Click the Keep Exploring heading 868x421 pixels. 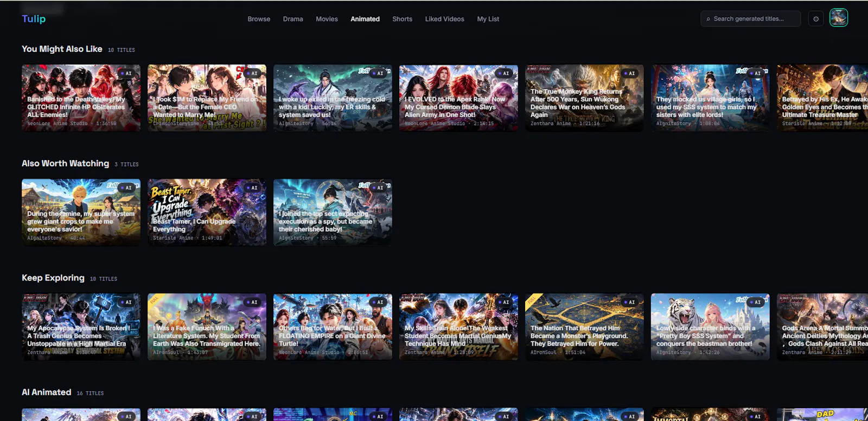click(53, 278)
